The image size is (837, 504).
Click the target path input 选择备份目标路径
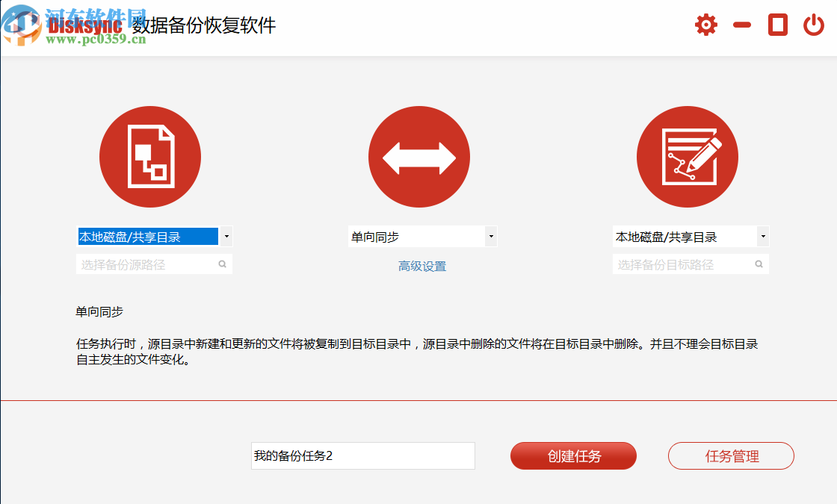coord(680,264)
